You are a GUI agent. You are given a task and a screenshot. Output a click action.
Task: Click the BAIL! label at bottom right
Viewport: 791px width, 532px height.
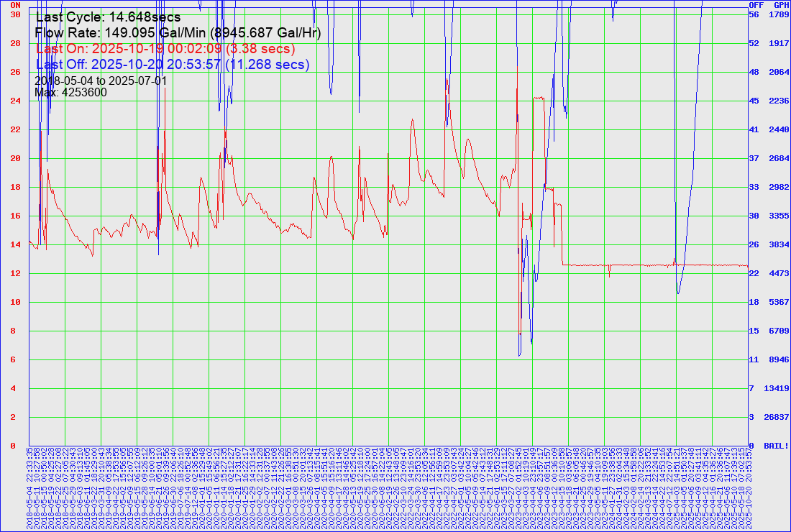(777, 446)
